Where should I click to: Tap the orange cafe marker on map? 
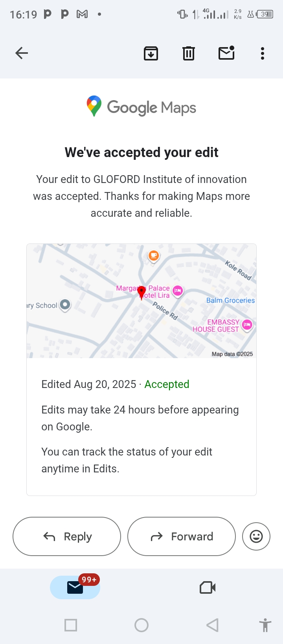pos(153,256)
